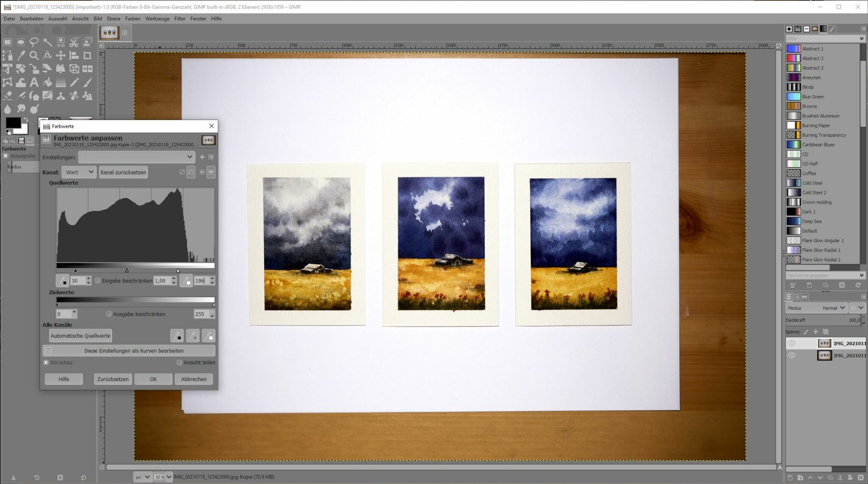Select the Color Picker eyedropper tool
868x484 pixels.
(x=21, y=55)
